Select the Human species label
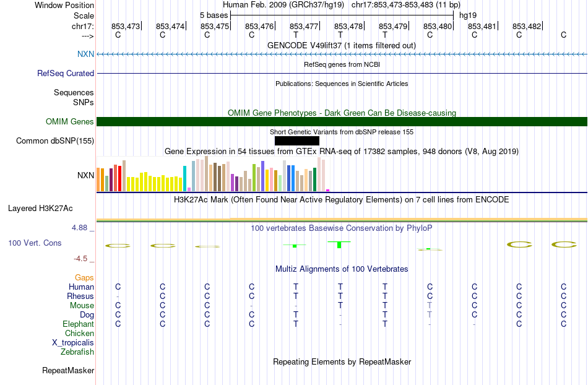This screenshot has width=588, height=385. (81, 287)
